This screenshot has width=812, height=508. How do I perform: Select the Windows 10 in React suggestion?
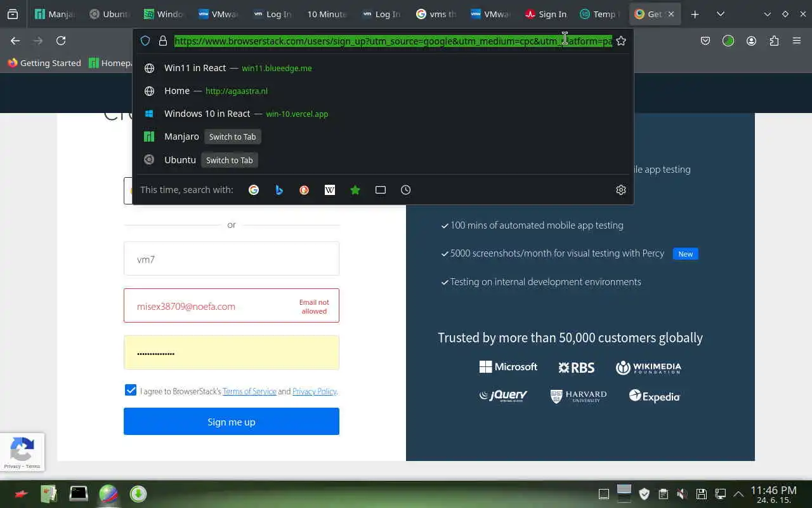[383, 114]
